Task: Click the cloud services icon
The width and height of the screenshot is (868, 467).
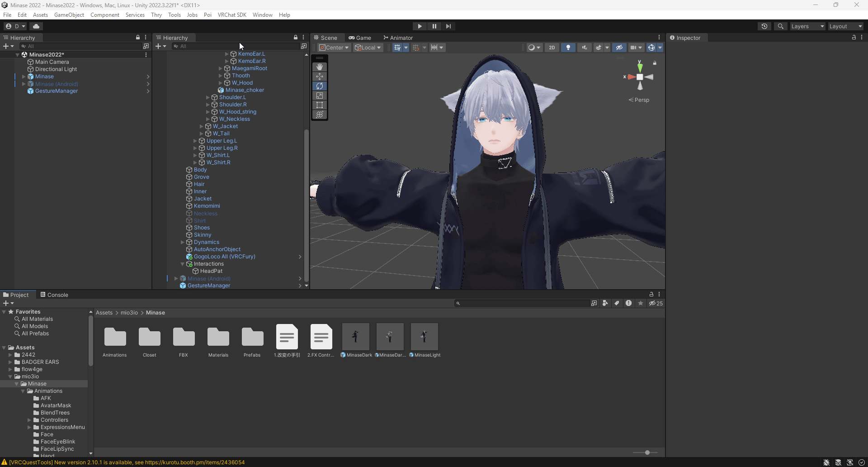Action: (x=36, y=26)
